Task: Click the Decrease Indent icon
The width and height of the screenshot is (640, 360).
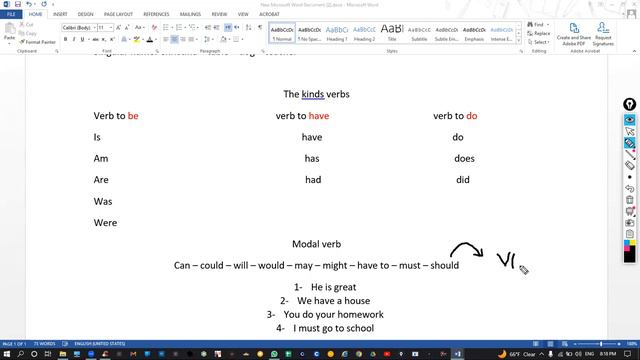Action: pos(208,28)
